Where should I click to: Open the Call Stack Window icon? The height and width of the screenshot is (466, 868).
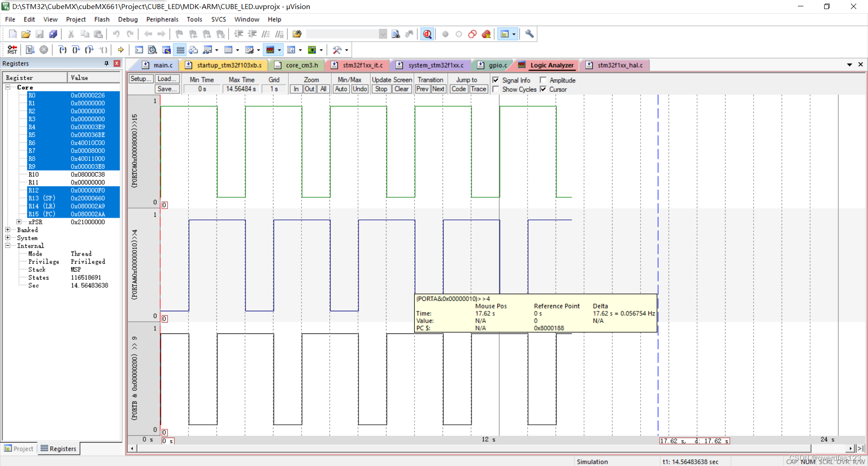(x=193, y=50)
